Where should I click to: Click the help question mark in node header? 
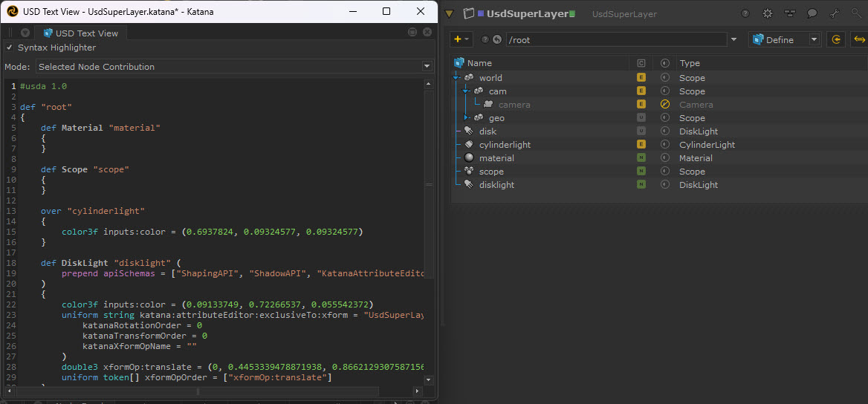point(745,13)
